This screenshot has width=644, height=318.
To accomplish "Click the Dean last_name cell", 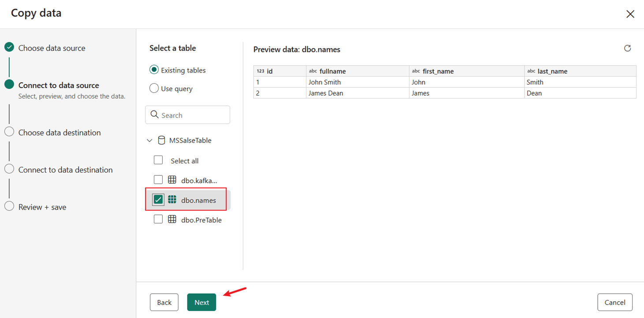I will [580, 93].
